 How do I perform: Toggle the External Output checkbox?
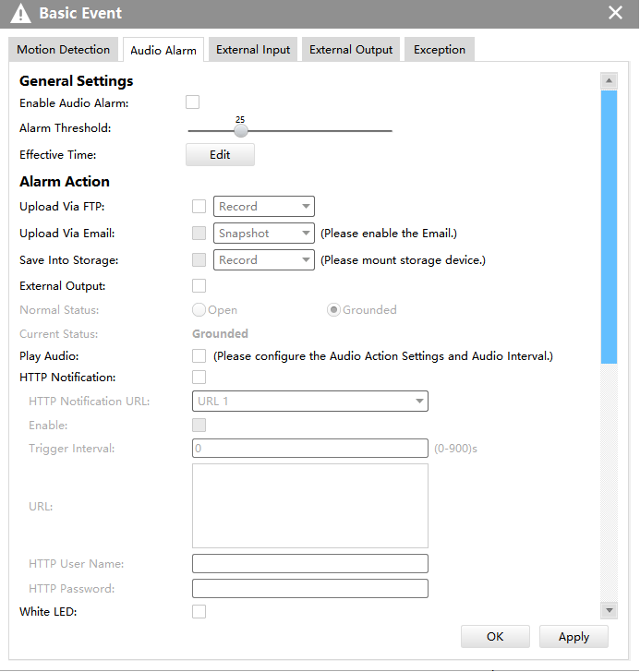tap(199, 286)
